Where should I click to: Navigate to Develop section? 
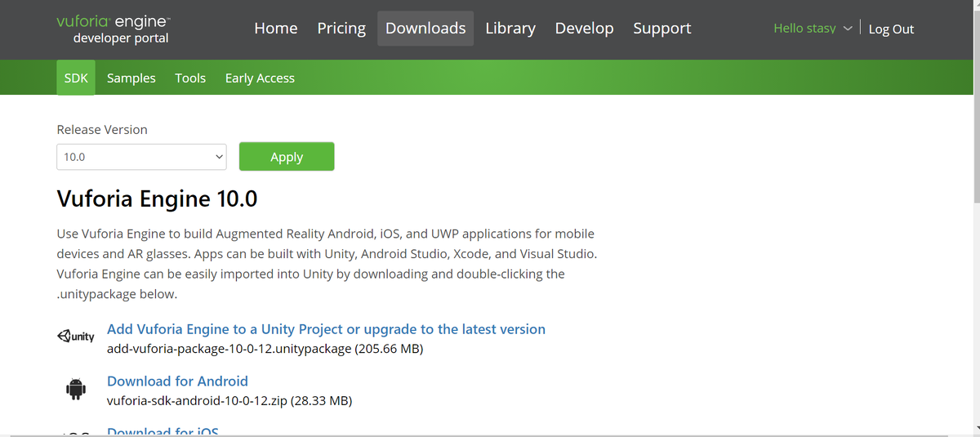(584, 29)
